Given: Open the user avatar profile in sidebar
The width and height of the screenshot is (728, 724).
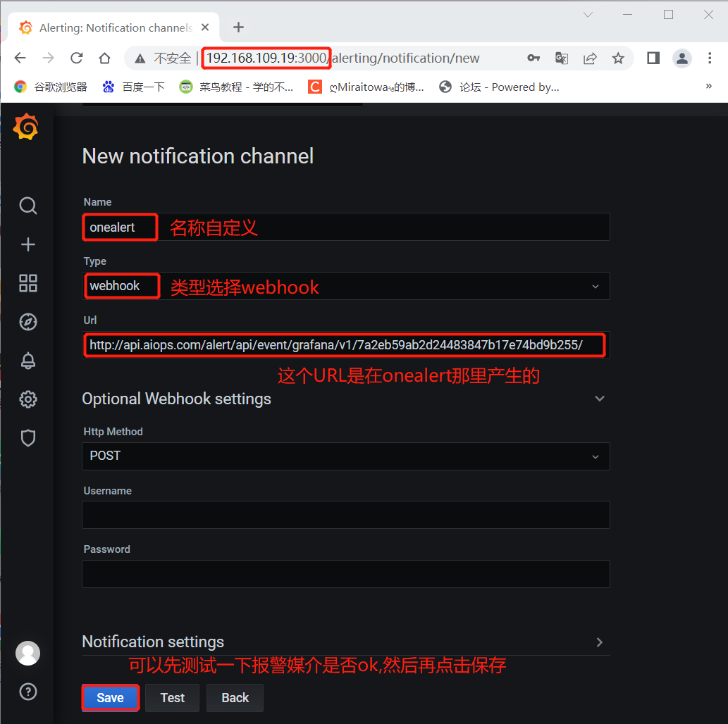Looking at the screenshot, I should point(28,653).
